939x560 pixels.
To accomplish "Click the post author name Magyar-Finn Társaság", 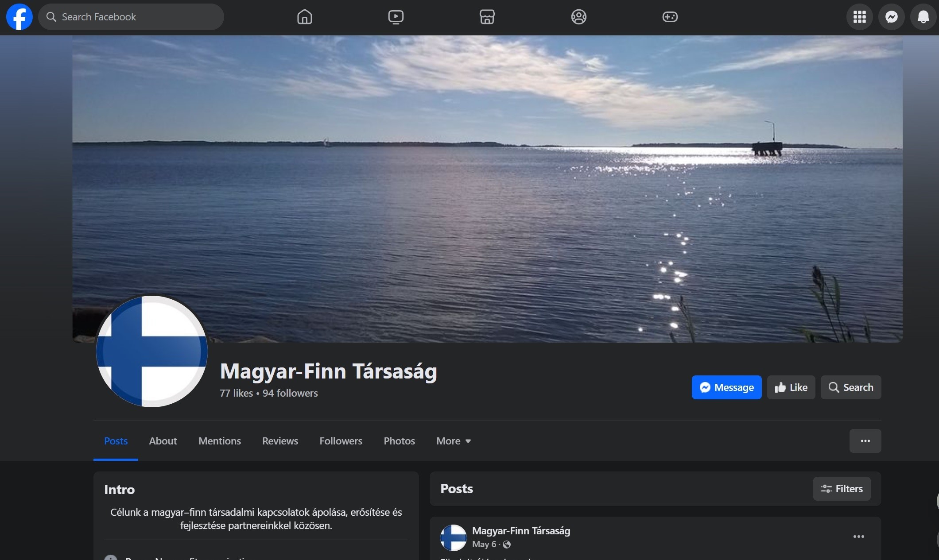I will click(521, 531).
